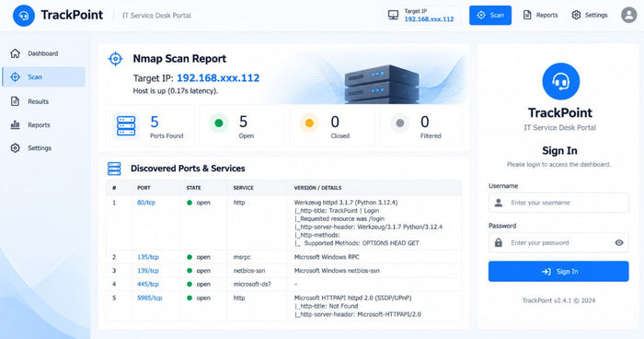Image resolution: width=644 pixels, height=339 pixels.
Task: Click the Sign In button
Action: coord(558,271)
